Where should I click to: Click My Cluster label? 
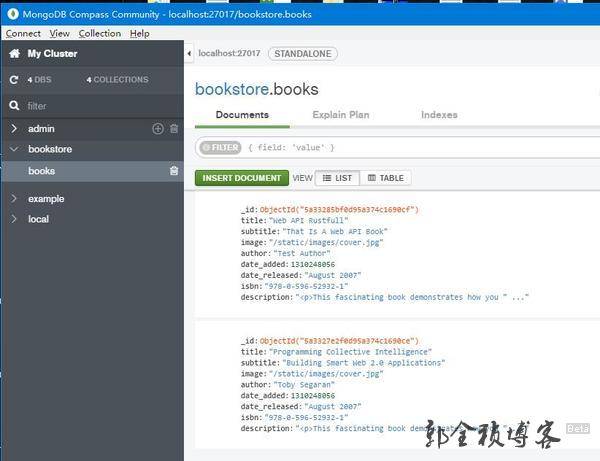click(x=52, y=54)
